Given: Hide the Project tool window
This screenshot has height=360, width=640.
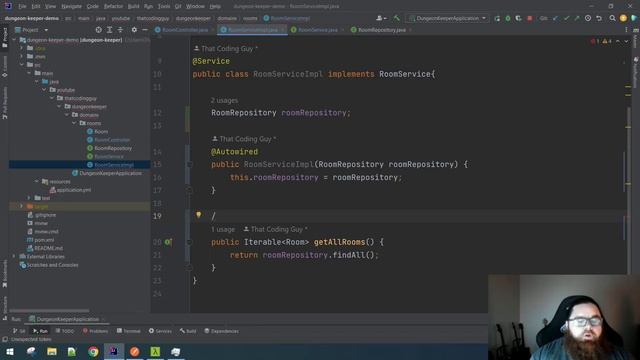Looking at the screenshot, I should coord(144,30).
